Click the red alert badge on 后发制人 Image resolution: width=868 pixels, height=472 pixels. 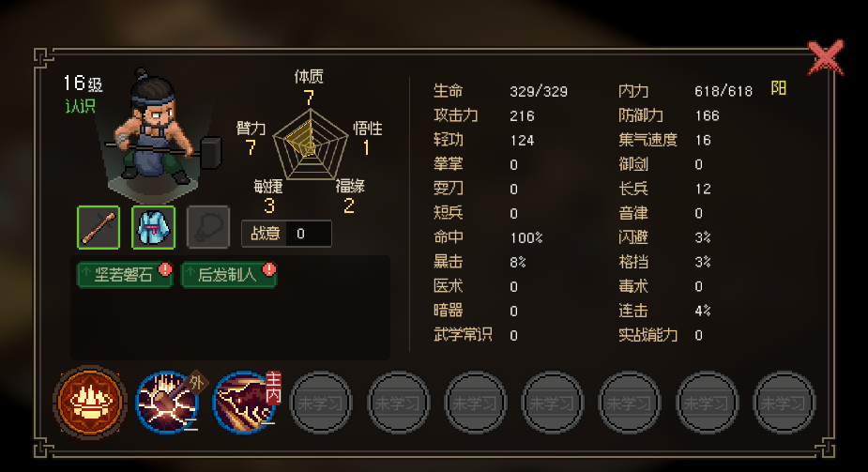pos(269,269)
